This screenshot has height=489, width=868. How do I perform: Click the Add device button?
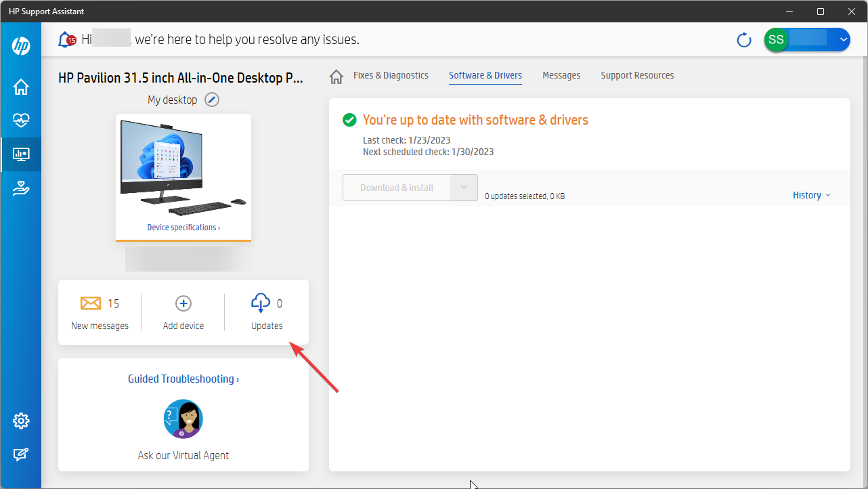point(183,313)
